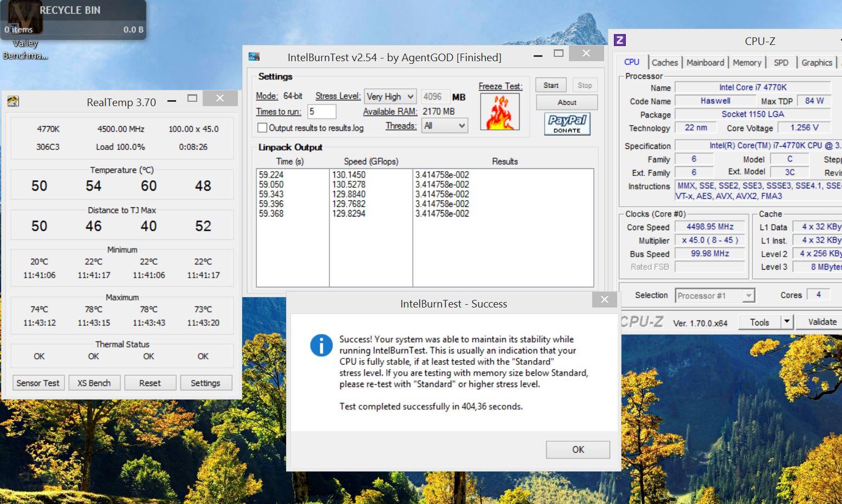Close the RealTemp 3.70 window

tap(220, 98)
